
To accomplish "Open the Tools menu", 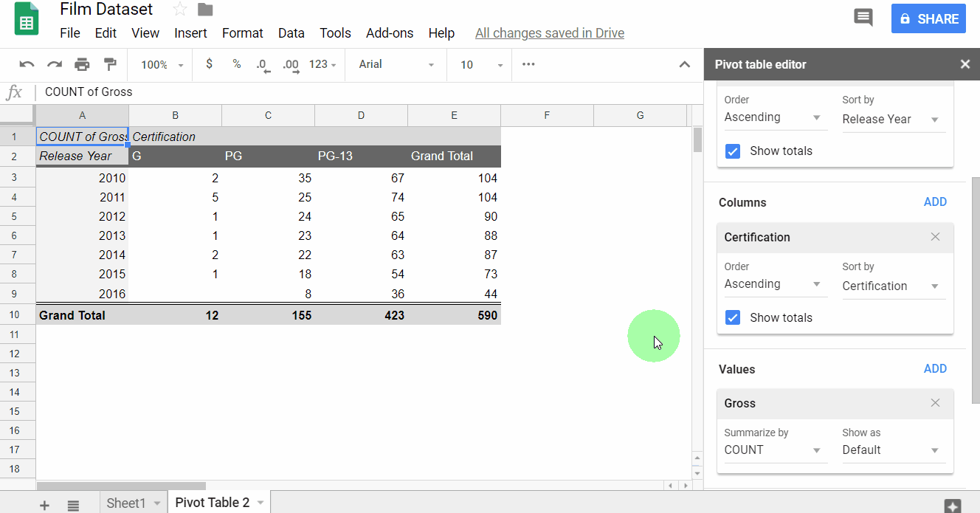I will click(x=335, y=33).
